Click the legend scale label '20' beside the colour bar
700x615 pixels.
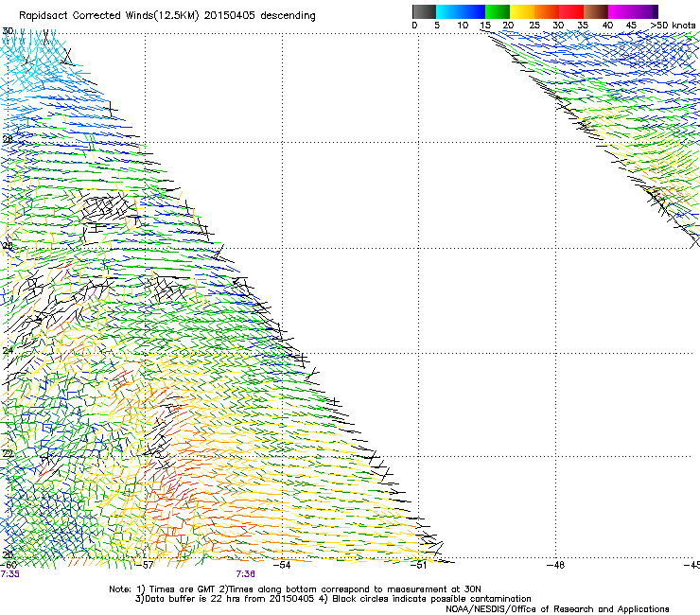tap(508, 26)
